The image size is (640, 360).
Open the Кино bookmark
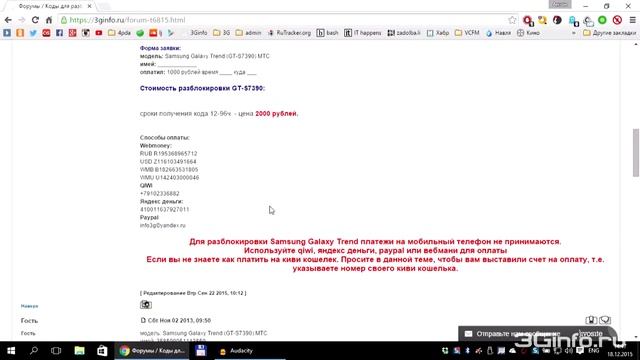[529, 33]
